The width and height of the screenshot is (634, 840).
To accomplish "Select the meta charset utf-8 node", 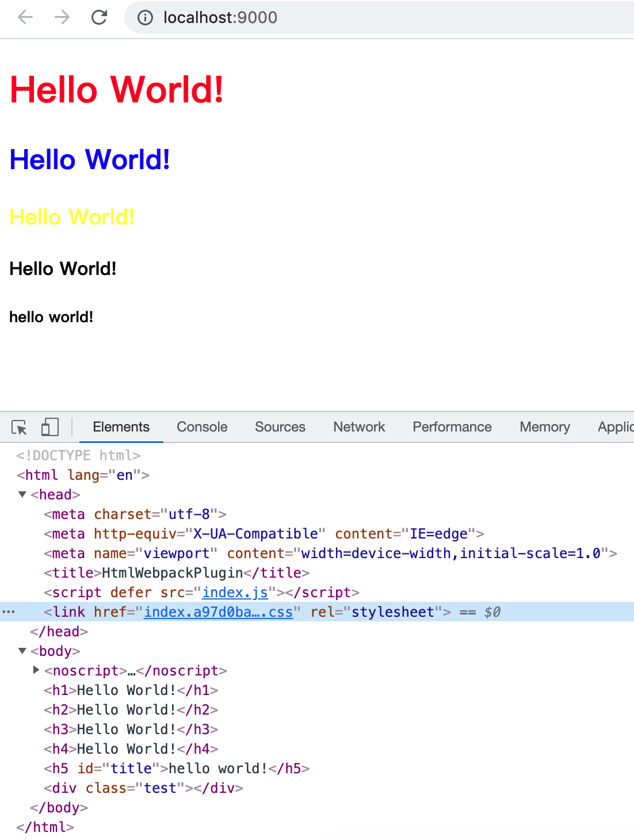I will coord(135,514).
